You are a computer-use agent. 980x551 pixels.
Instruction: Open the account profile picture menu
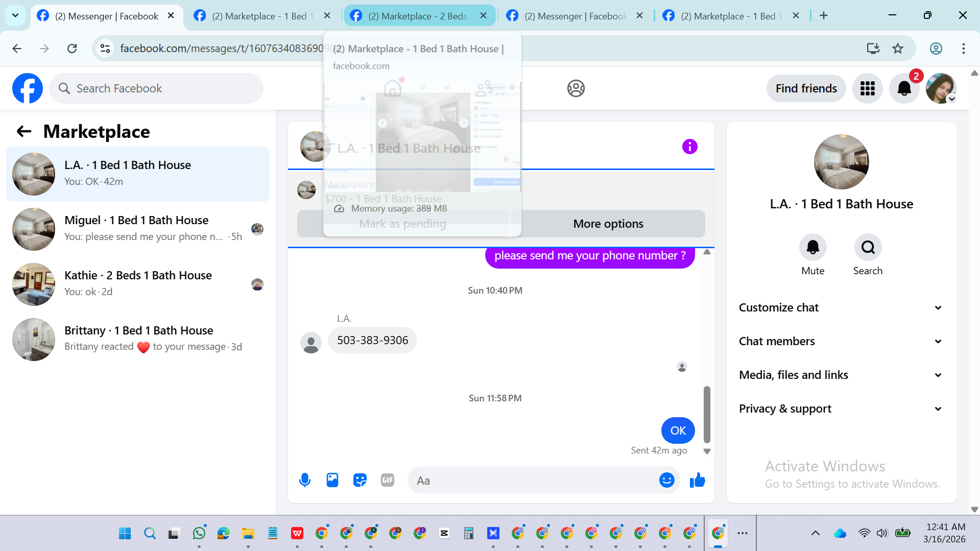pos(941,88)
